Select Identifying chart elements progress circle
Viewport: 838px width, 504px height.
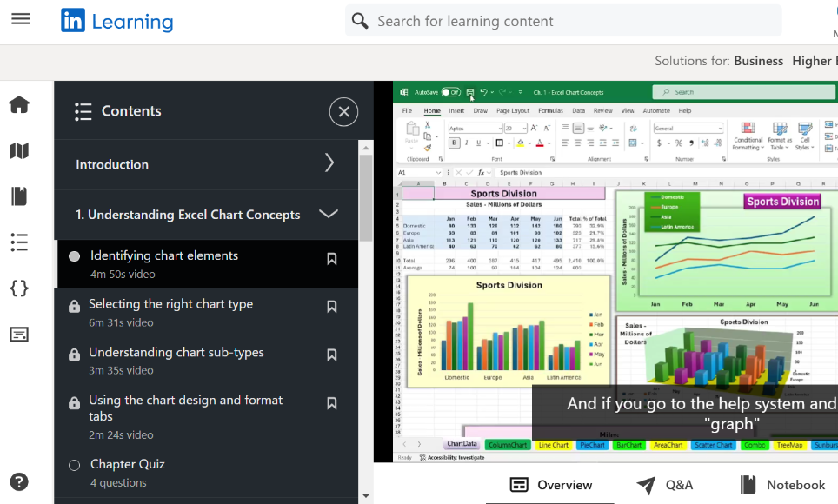point(74,256)
